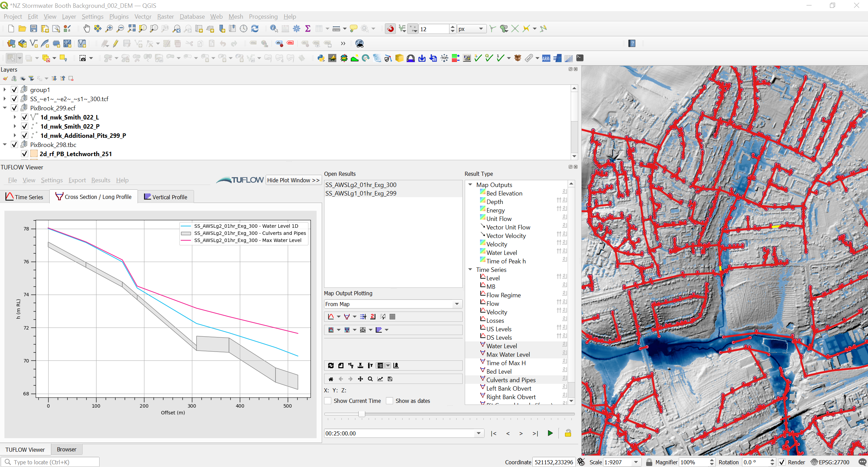Collapse the PixBrook_299.ecf tree item
868x467 pixels.
click(x=5, y=108)
